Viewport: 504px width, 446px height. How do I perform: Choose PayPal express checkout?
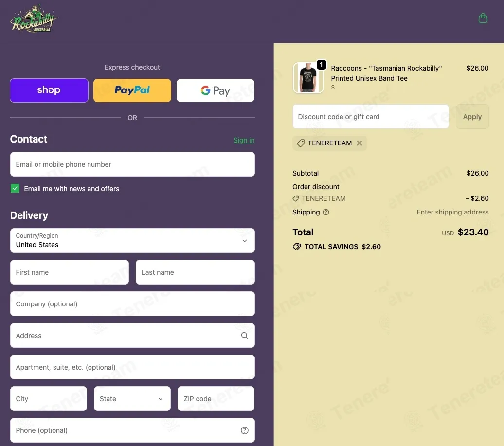[x=132, y=90]
